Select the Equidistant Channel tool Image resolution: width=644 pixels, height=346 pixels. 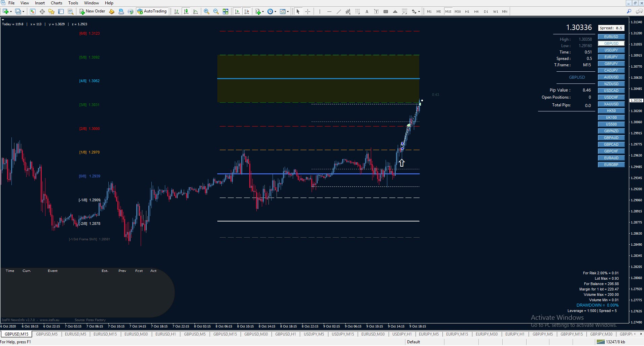(348, 11)
